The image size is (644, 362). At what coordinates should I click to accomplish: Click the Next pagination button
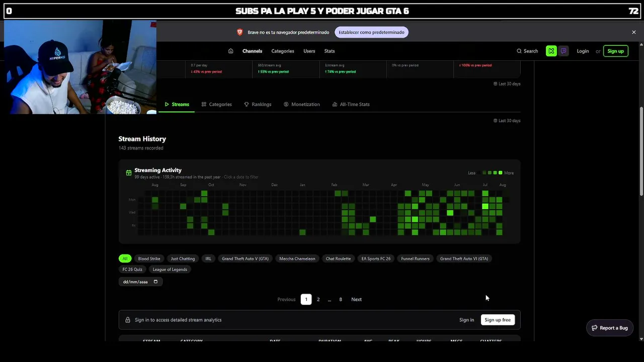(x=356, y=300)
